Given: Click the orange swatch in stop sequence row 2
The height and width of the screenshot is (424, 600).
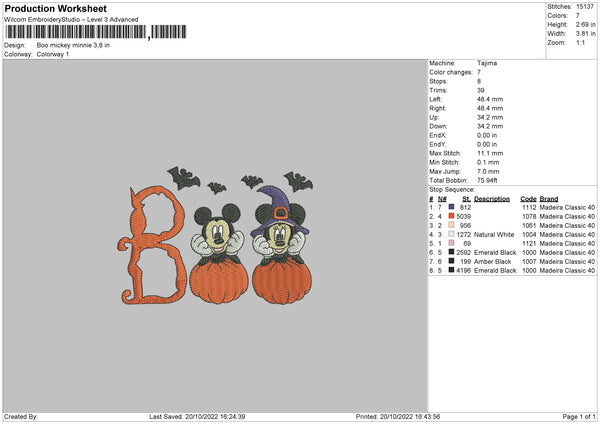Looking at the screenshot, I should (452, 216).
